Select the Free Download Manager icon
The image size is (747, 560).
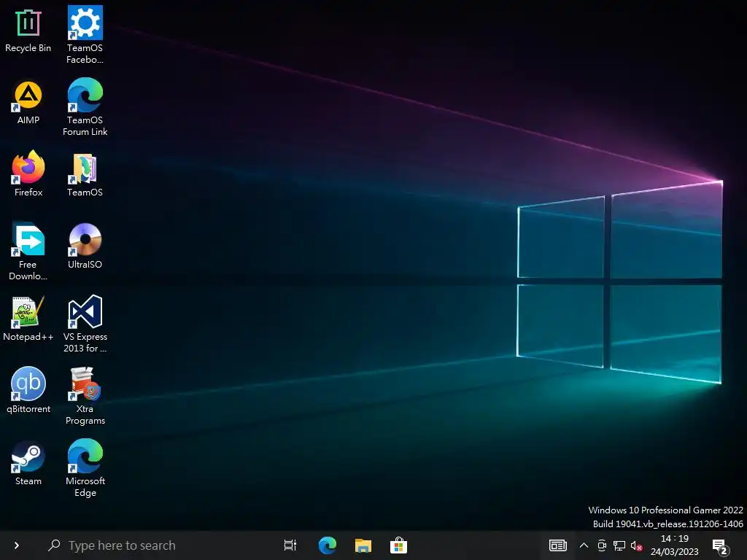coord(28,239)
